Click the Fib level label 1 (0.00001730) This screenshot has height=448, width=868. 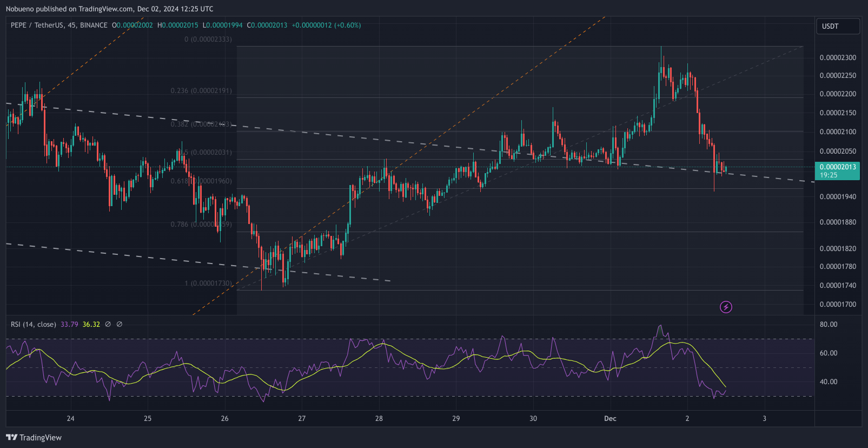(x=208, y=283)
